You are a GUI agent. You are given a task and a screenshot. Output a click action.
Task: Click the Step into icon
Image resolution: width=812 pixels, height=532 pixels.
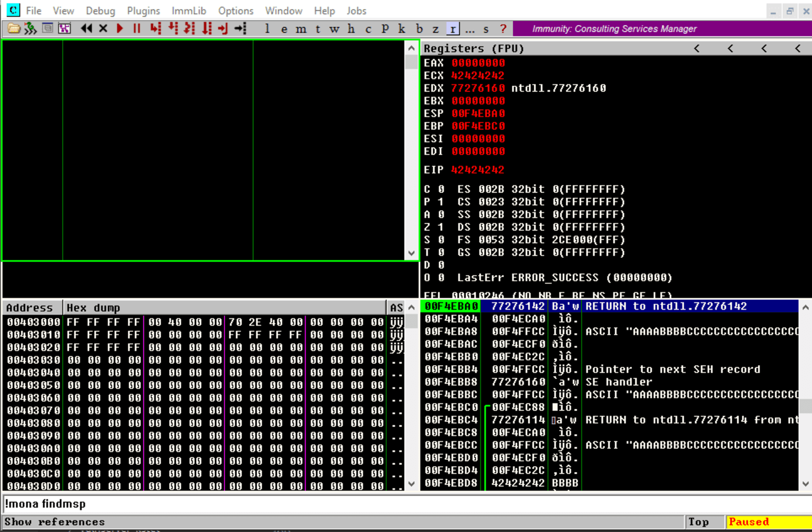[156, 29]
